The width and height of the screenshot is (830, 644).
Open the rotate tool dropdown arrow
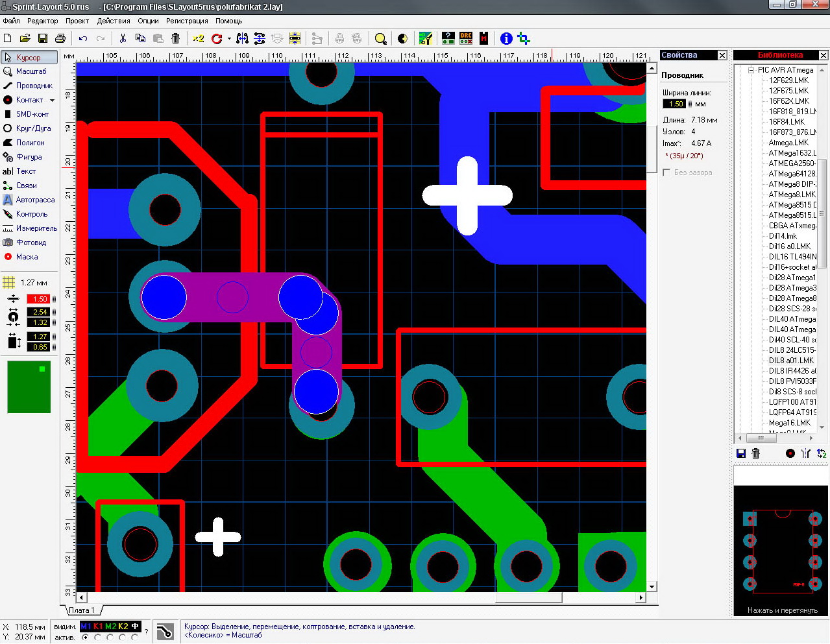coord(229,39)
